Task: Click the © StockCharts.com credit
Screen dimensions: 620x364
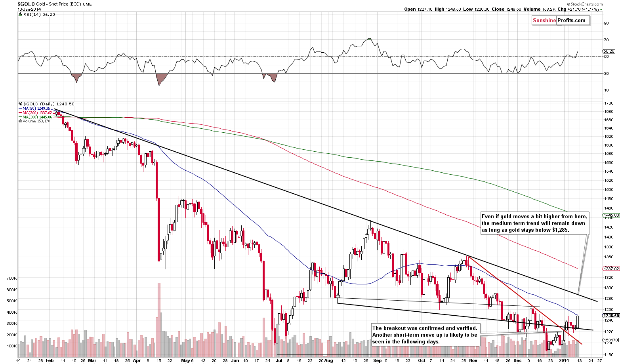Action: tap(585, 4)
